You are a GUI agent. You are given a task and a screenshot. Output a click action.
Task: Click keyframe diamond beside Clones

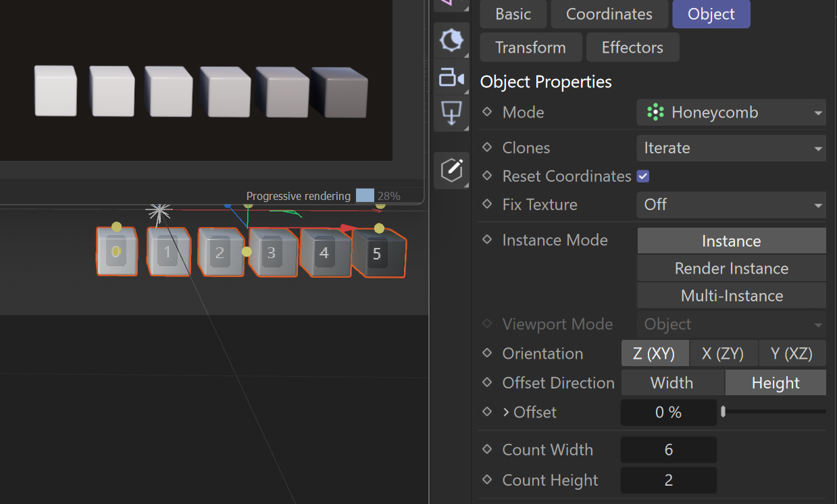(x=487, y=147)
